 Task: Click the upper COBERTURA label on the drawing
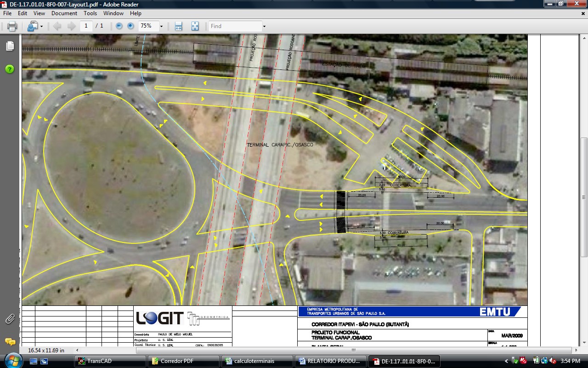coord(400,185)
